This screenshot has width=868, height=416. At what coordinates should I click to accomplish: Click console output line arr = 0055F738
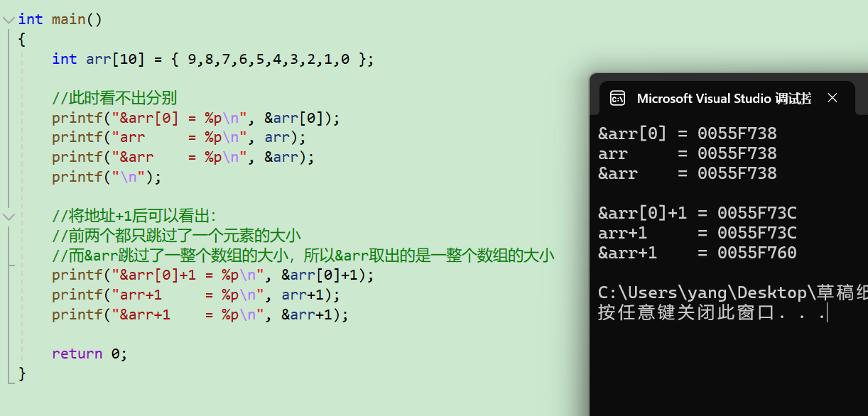tap(688, 153)
